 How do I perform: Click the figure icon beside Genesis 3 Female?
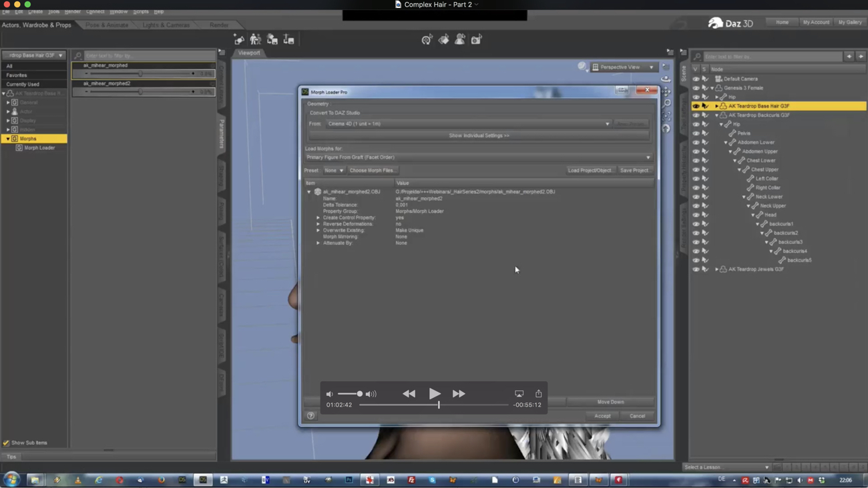click(x=720, y=87)
